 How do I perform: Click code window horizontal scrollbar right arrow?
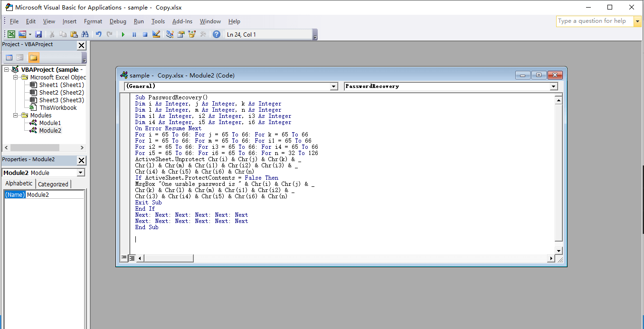click(551, 258)
